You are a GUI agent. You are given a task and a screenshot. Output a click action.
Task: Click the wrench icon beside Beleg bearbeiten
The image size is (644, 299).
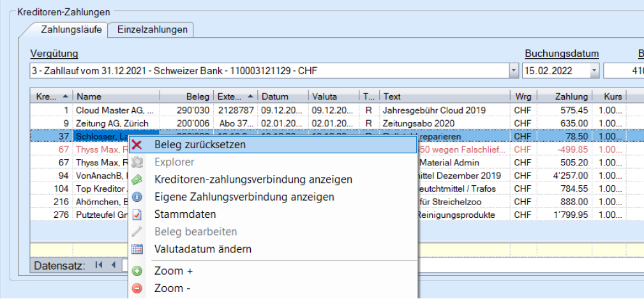tap(137, 231)
